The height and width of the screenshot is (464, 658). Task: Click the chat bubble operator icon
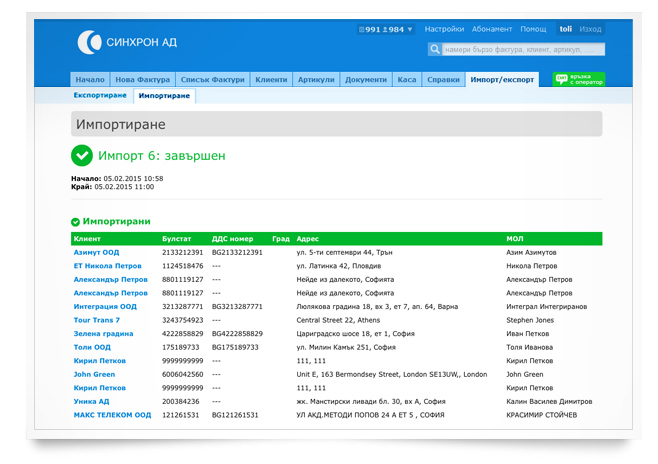coord(561,79)
